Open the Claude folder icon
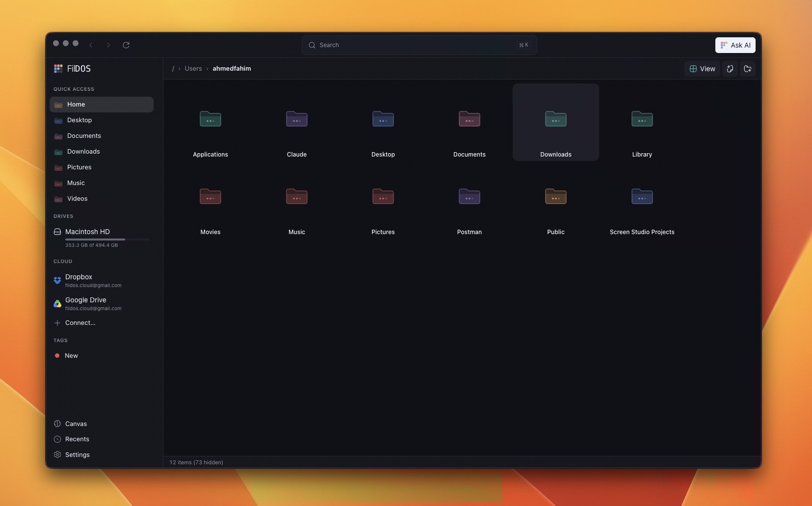The height and width of the screenshot is (506, 812). (297, 119)
